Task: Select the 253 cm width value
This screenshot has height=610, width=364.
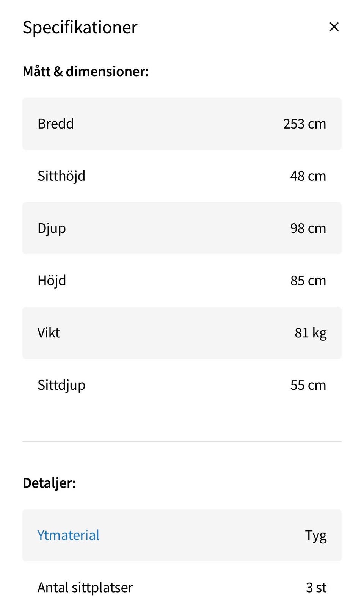Action: [x=304, y=124]
